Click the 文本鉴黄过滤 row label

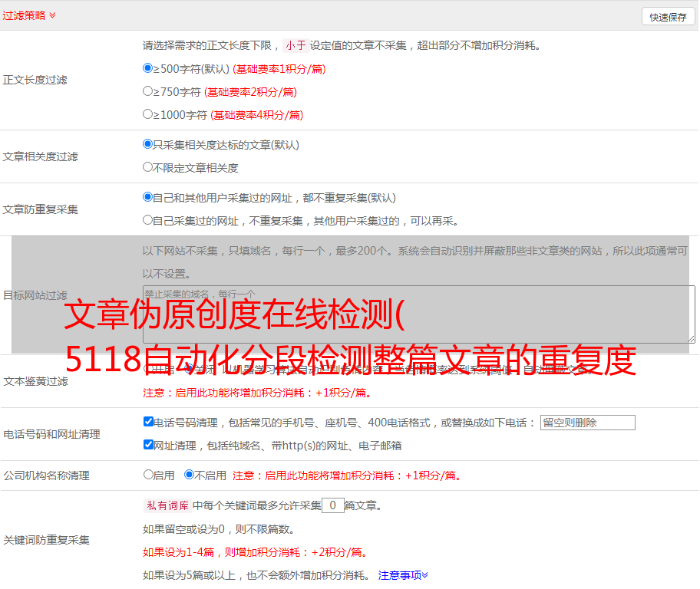(x=36, y=381)
